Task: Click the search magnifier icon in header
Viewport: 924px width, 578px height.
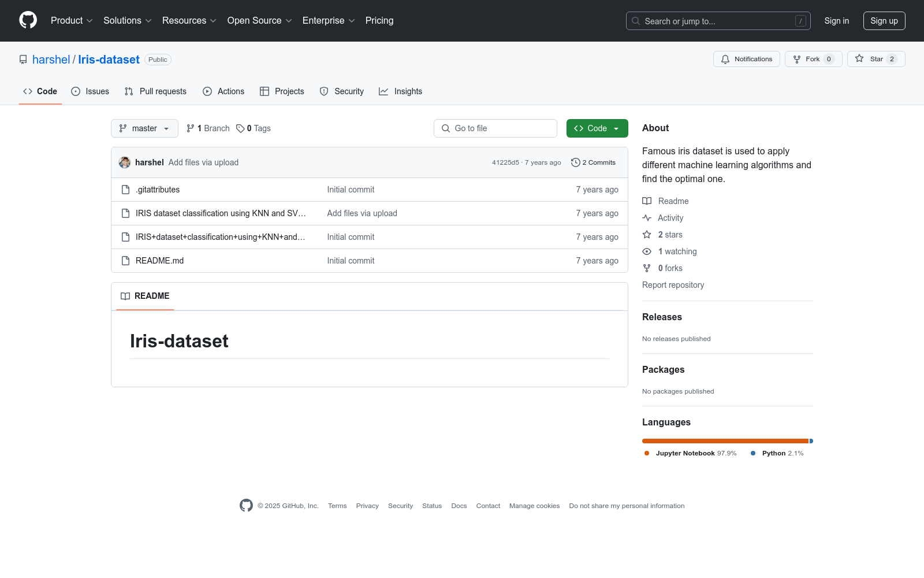Action: pos(636,21)
